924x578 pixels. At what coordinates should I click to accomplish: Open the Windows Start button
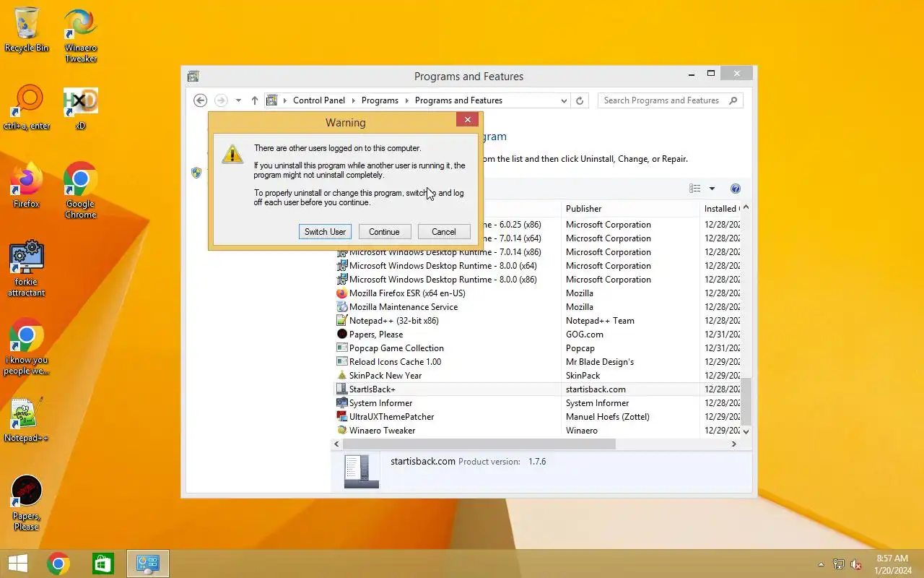coord(18,564)
